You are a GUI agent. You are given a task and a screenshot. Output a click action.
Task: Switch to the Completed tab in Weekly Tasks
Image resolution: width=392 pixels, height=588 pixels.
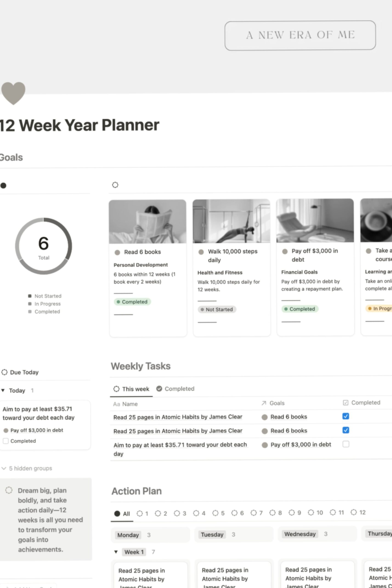(179, 389)
